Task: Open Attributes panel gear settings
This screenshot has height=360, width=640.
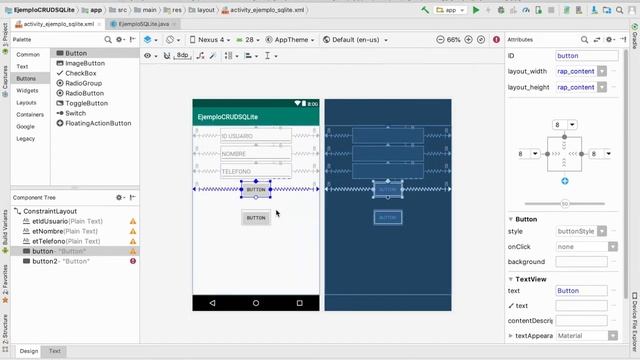Action: [x=610, y=40]
